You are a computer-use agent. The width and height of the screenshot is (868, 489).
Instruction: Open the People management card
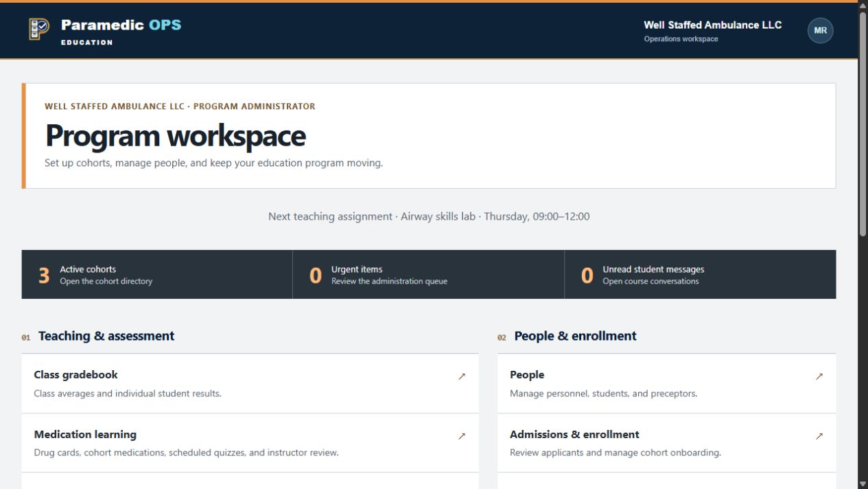tap(667, 384)
